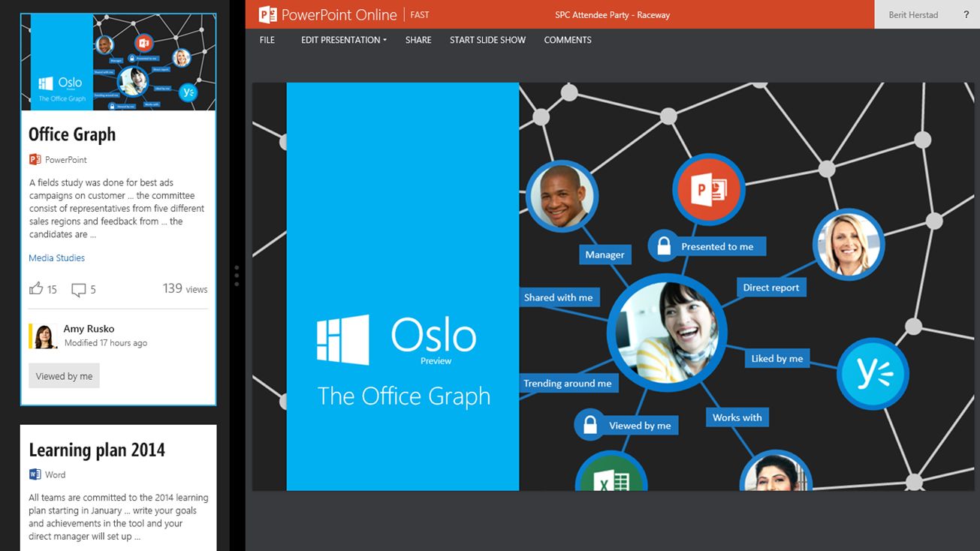
Task: Click the Trending around me label
Action: 568,383
